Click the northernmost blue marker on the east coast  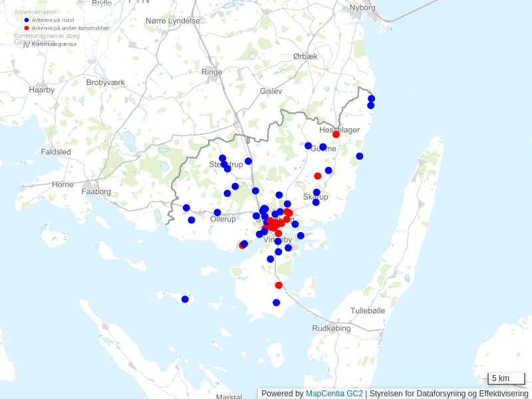click(x=371, y=98)
